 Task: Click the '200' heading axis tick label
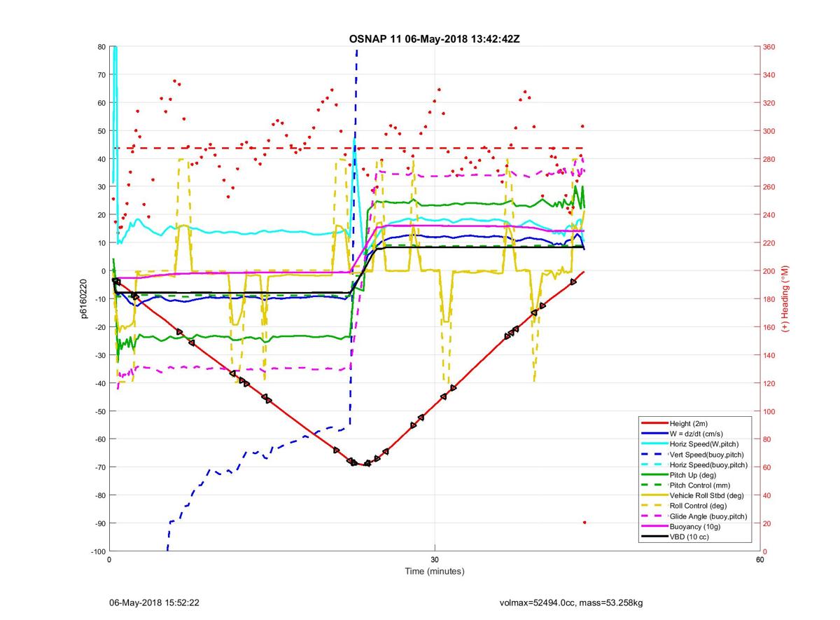tap(769, 271)
